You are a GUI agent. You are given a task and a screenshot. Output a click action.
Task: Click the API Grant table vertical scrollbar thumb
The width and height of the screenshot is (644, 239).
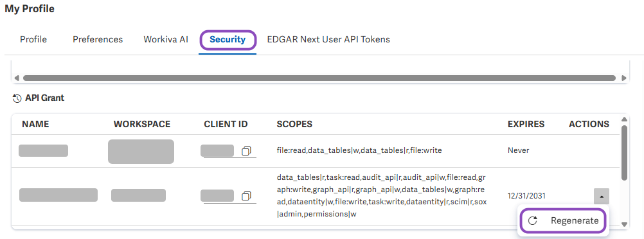tap(624, 153)
